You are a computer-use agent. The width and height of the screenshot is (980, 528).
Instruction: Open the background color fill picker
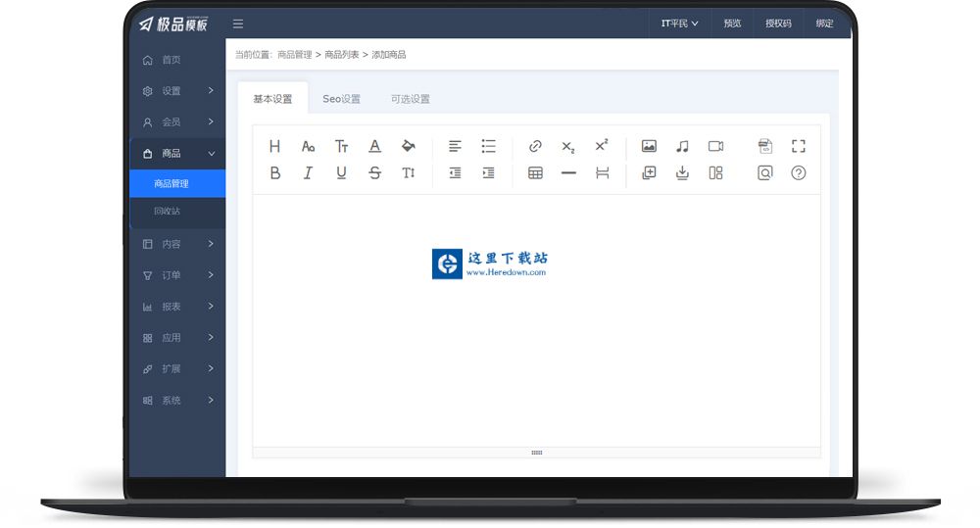click(408, 146)
